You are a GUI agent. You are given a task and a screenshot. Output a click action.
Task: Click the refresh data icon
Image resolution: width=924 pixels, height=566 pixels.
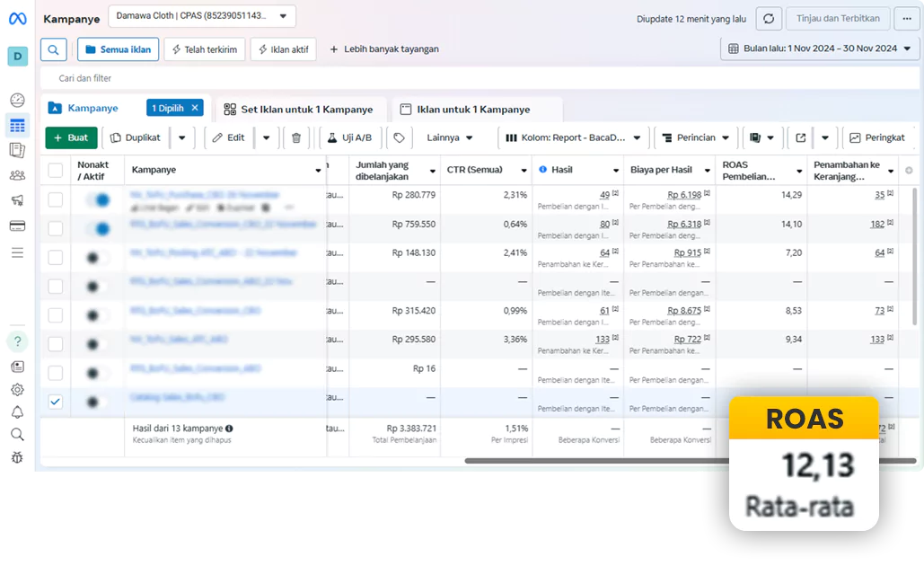[768, 19]
